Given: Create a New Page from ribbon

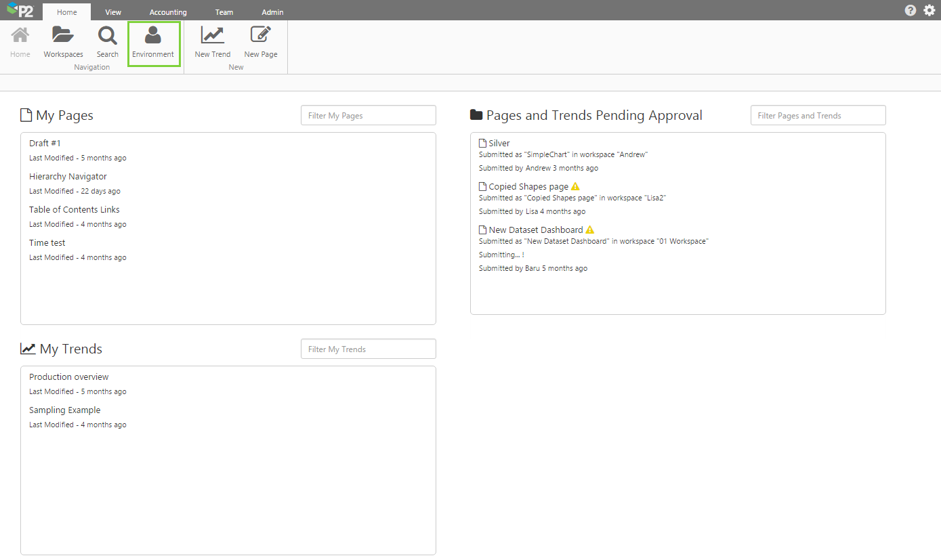Looking at the screenshot, I should point(261,41).
